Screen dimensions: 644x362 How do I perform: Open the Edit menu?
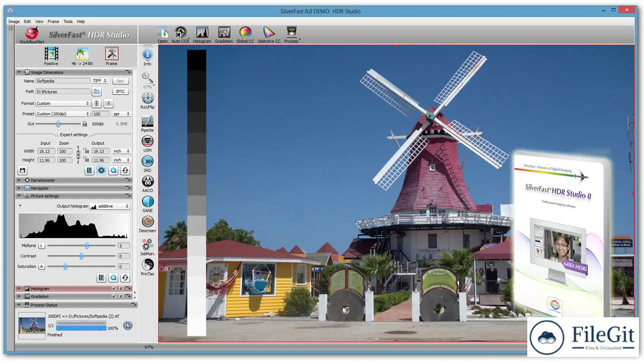[27, 22]
